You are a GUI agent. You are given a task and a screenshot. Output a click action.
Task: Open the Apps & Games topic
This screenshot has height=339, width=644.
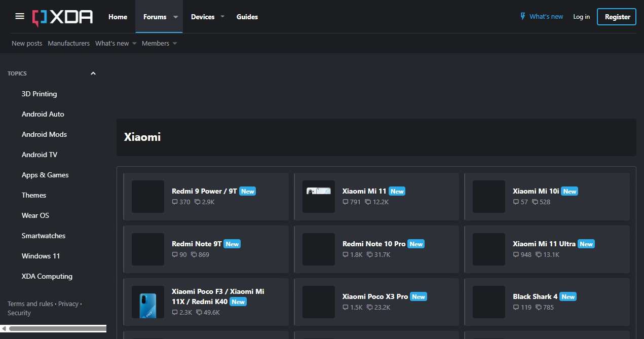click(x=45, y=175)
